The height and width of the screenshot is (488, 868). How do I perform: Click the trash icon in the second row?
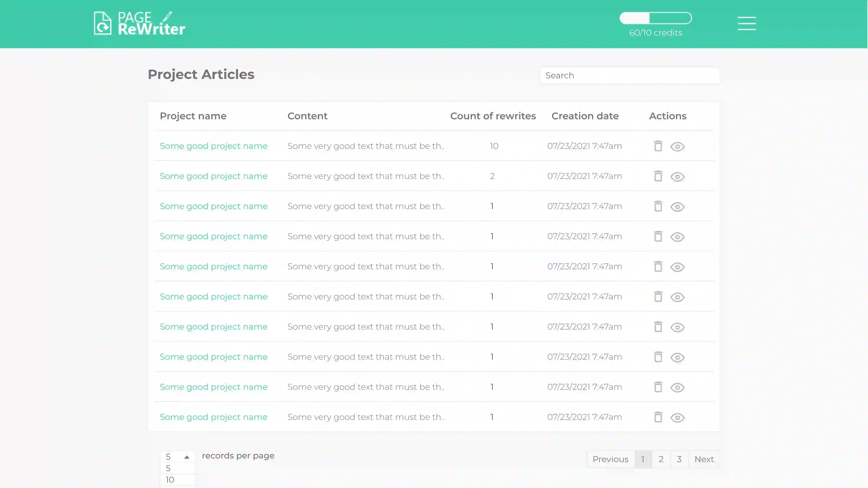658,176
